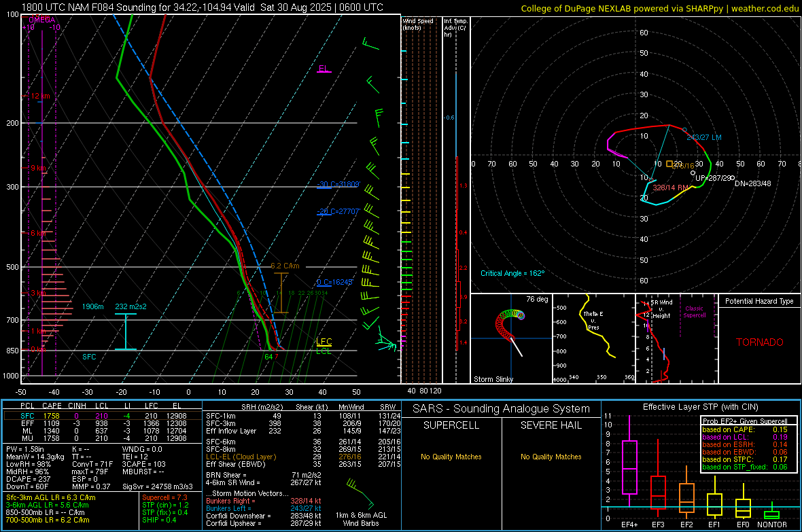Click the green LCL level marker

pyautogui.click(x=324, y=351)
